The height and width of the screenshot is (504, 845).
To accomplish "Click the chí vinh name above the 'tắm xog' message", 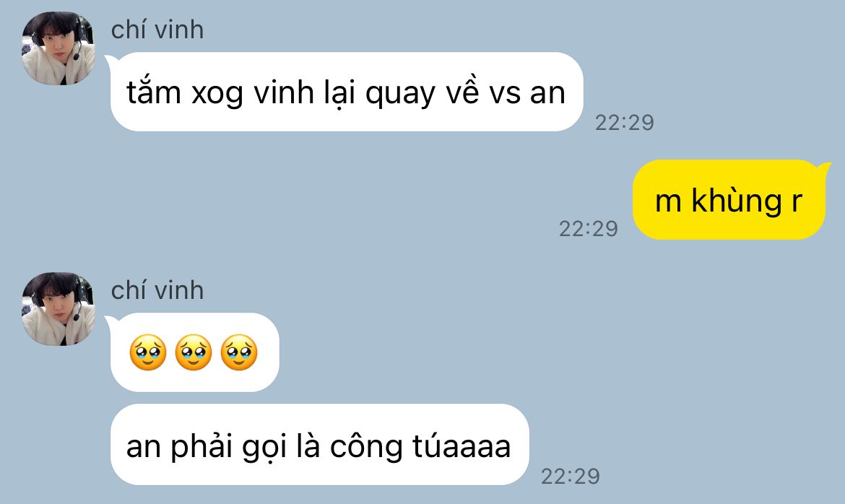I will click(x=157, y=30).
